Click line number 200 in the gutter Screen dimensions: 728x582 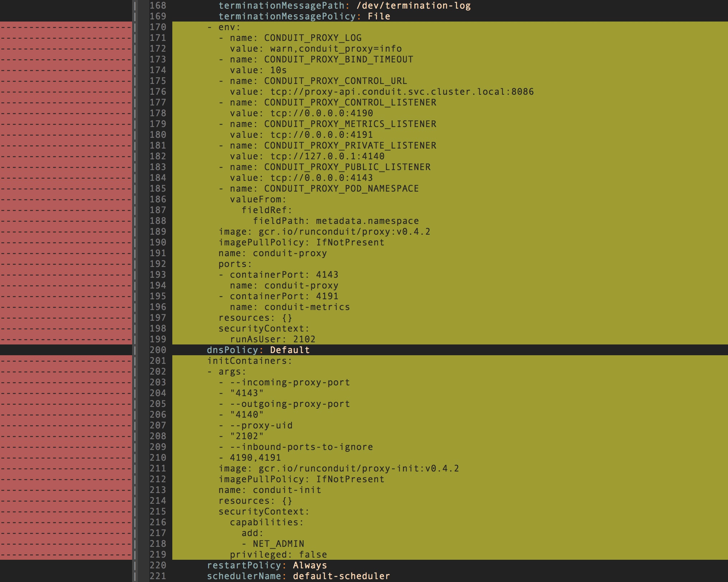158,350
